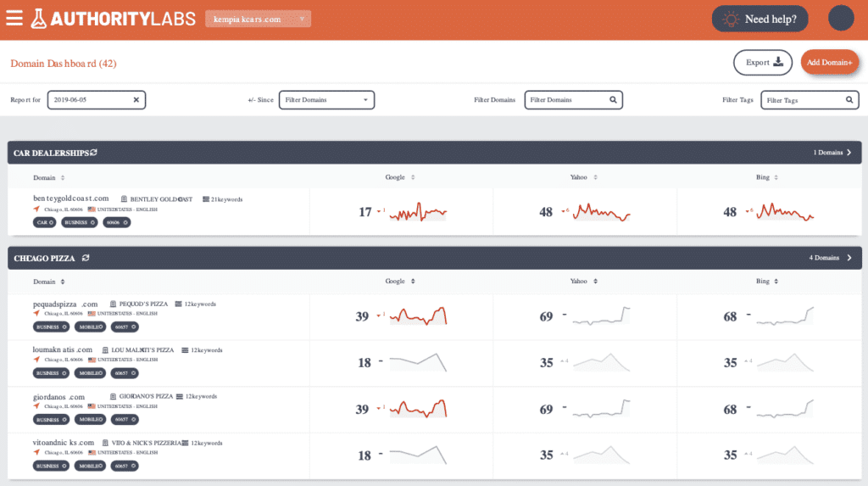
Task: Open Yahoo rank sparkline for bentleygoldcoast.com
Action: 601,212
